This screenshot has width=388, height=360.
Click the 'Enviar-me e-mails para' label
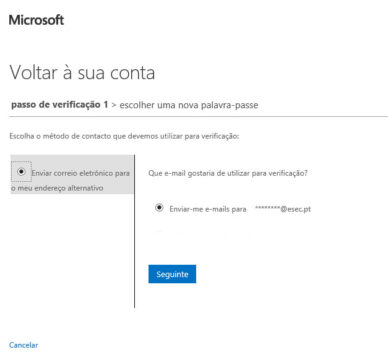click(x=208, y=209)
